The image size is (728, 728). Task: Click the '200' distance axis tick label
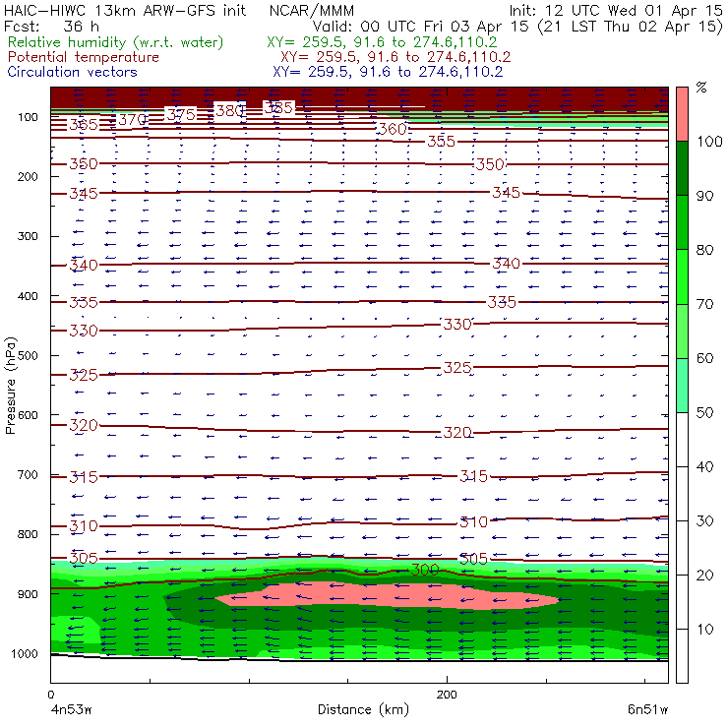pos(447,695)
